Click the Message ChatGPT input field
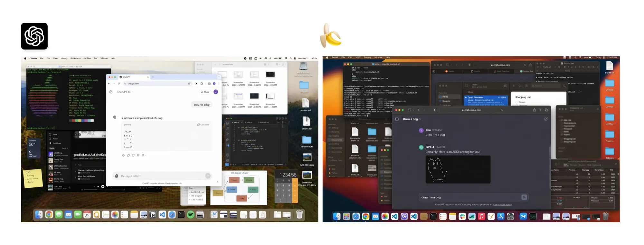Viewport: 644px width, 245px height. coord(163,176)
